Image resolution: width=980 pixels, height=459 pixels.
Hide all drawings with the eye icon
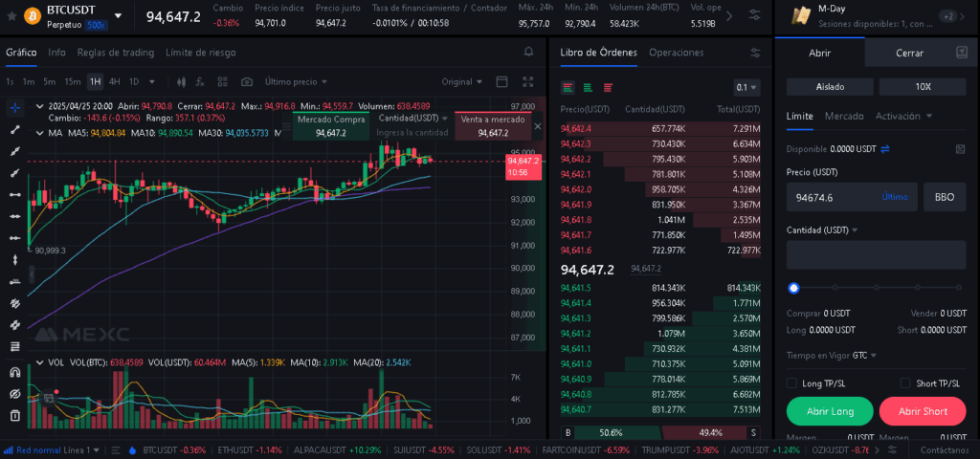click(x=15, y=394)
